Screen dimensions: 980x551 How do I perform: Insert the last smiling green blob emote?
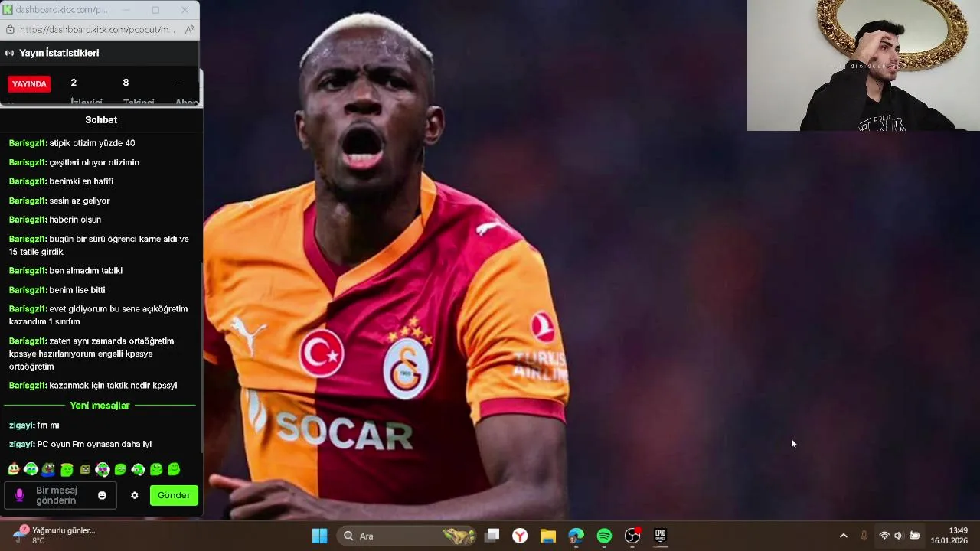coord(174,469)
